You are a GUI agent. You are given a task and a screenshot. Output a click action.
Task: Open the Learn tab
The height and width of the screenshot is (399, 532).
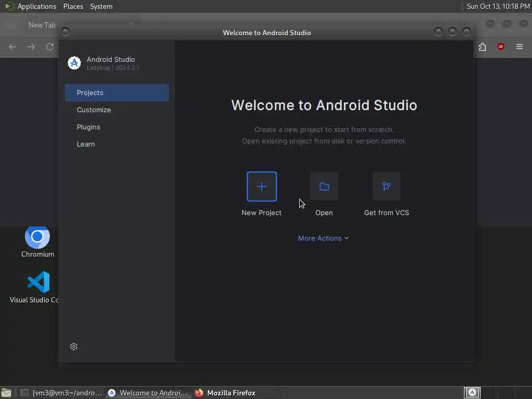pyautogui.click(x=117, y=144)
